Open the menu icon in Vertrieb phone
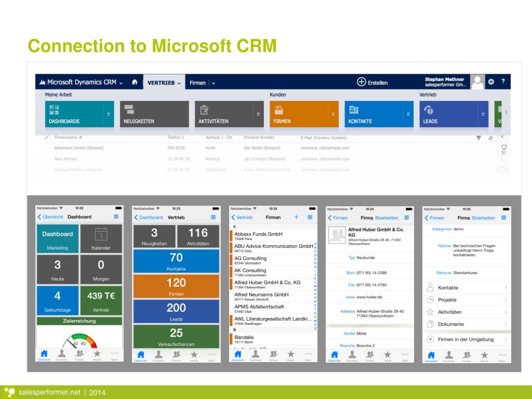 pyautogui.click(x=213, y=217)
